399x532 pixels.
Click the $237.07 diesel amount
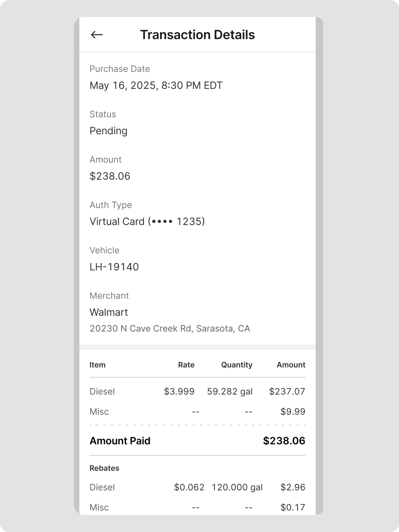(287, 392)
